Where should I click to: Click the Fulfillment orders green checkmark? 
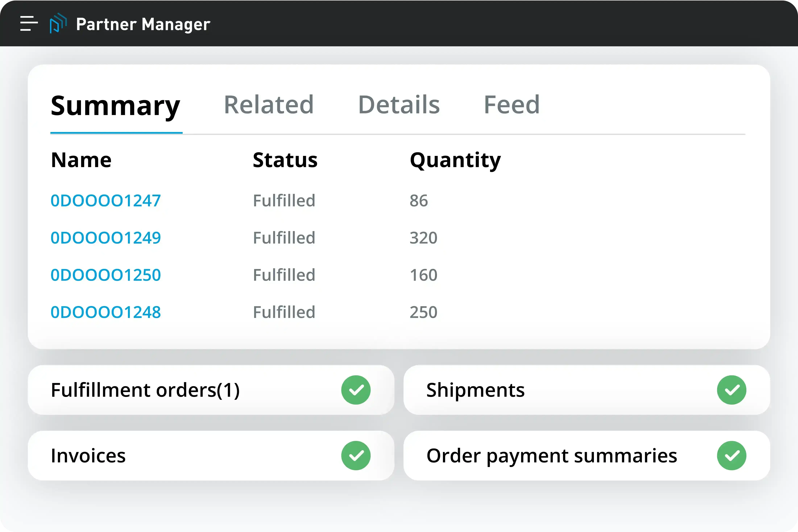pyautogui.click(x=356, y=389)
